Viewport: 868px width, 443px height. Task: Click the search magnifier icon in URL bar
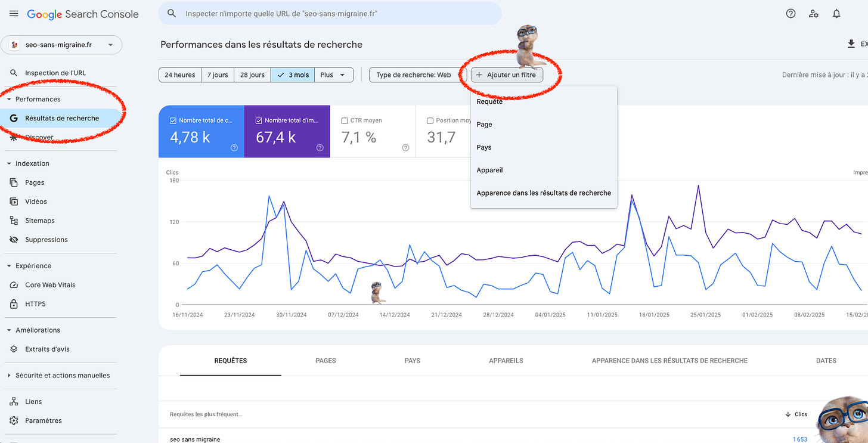(x=172, y=13)
